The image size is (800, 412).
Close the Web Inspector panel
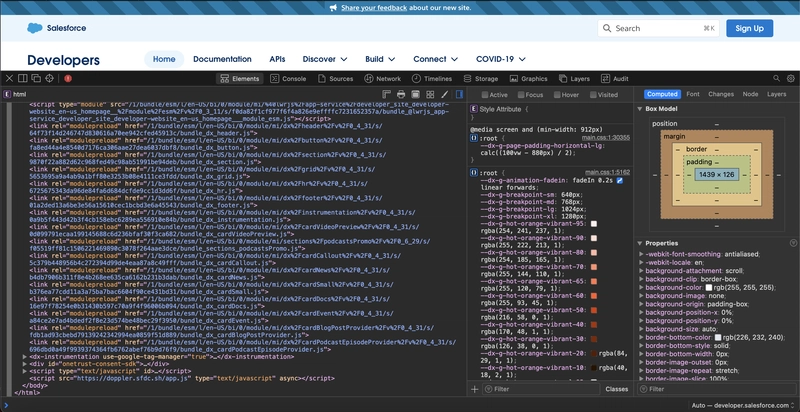coord(8,78)
